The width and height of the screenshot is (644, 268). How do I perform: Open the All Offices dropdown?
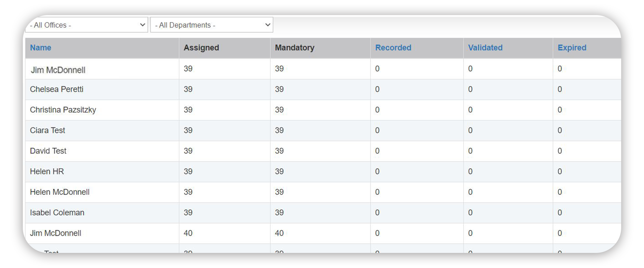pyautogui.click(x=87, y=25)
